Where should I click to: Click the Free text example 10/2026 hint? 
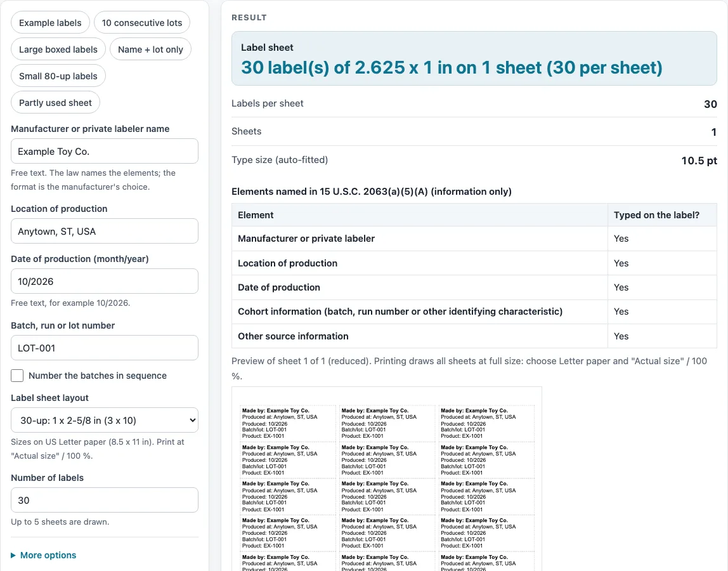[70, 303]
